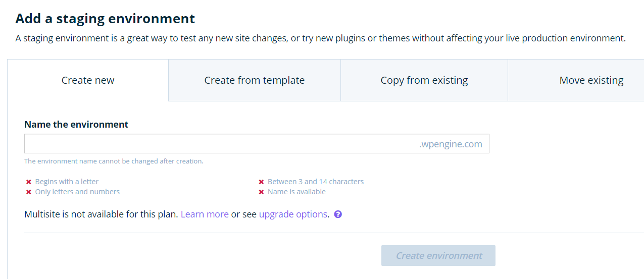
Task: Click red X beside Name is available
Action: 261,192
